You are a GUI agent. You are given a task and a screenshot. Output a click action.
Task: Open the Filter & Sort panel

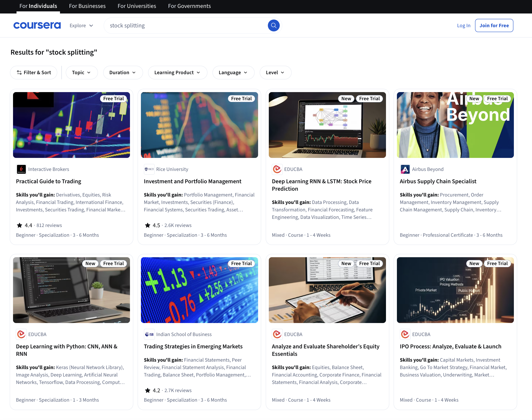pos(33,73)
